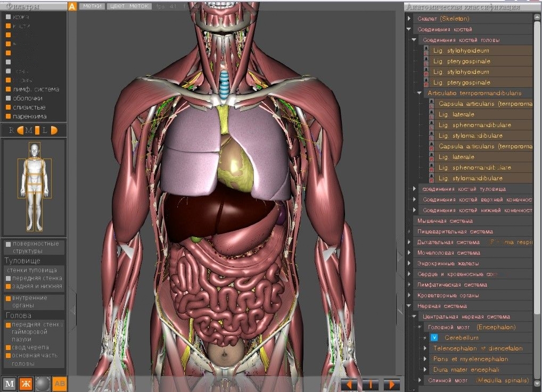542x392 pixels.
Task: Click the orange A icon in top toolbar
Action: 72,7
